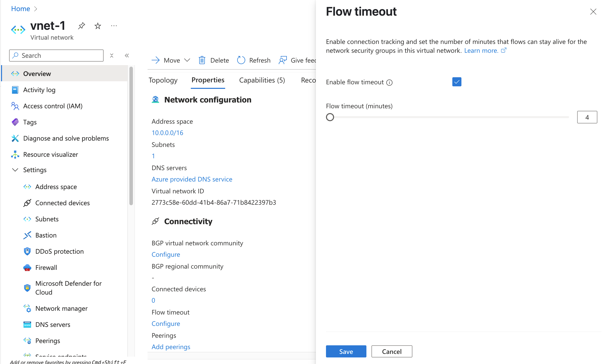The image size is (609, 364).
Task: Open the more options ellipsis menu
Action: click(x=114, y=26)
